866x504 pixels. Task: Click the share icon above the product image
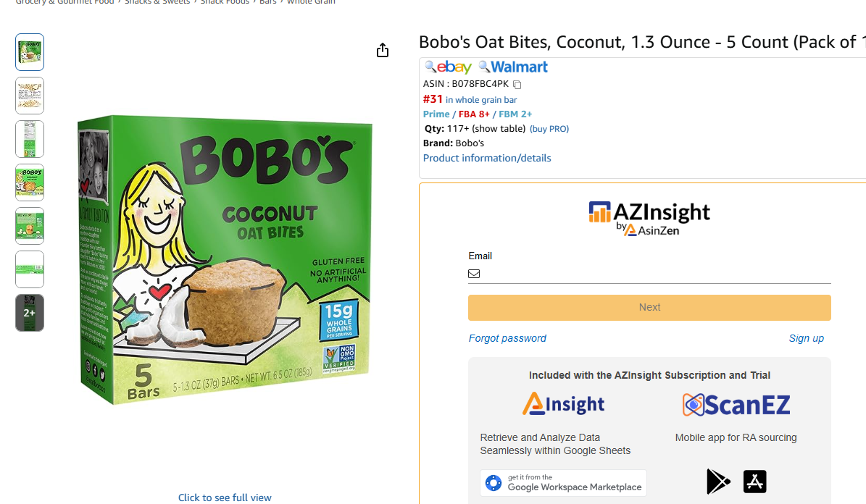coord(383,50)
